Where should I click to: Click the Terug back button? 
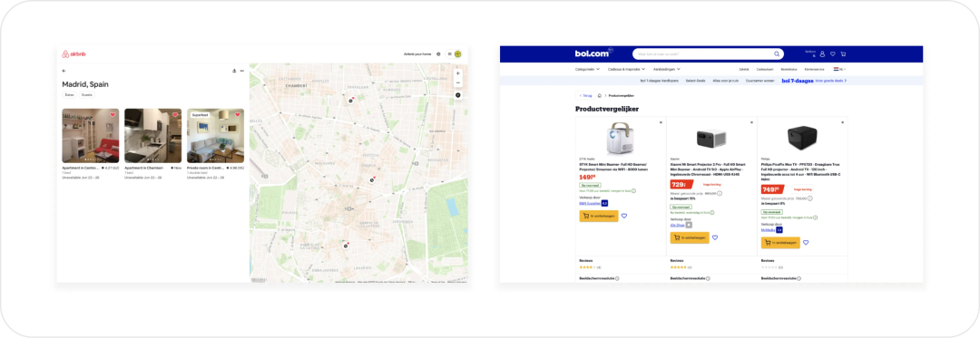pos(585,95)
